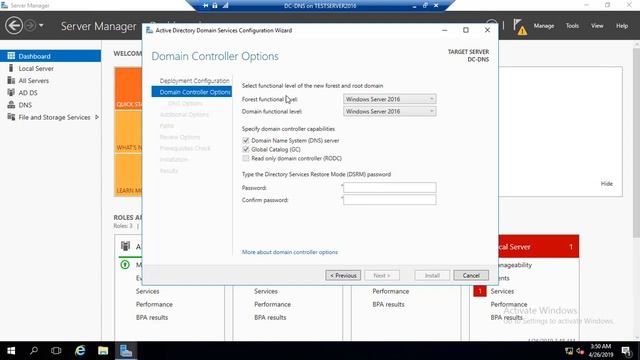
Task: Click the AD DS tile role icon
Action: [x=125, y=246]
